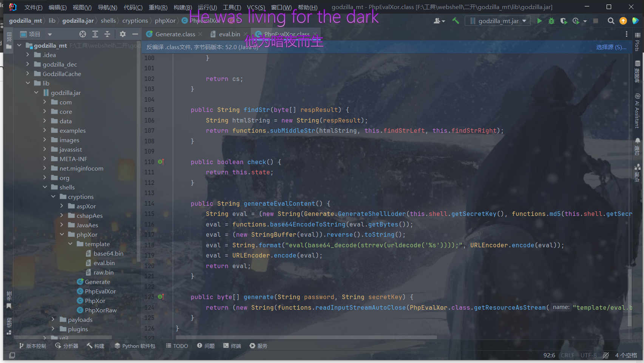Click the editor horizontal scrollbar
Viewport: 644px width, 363px height.
click(x=306, y=337)
